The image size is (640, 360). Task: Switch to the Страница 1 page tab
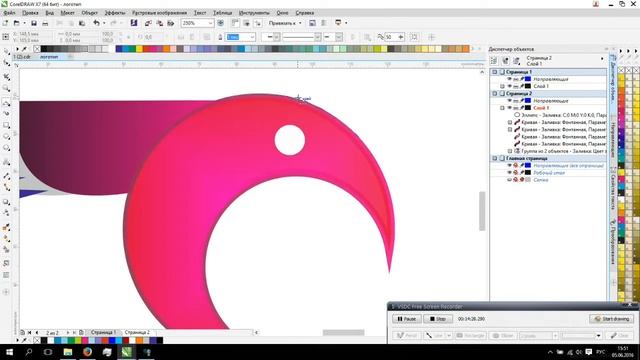coord(103,332)
